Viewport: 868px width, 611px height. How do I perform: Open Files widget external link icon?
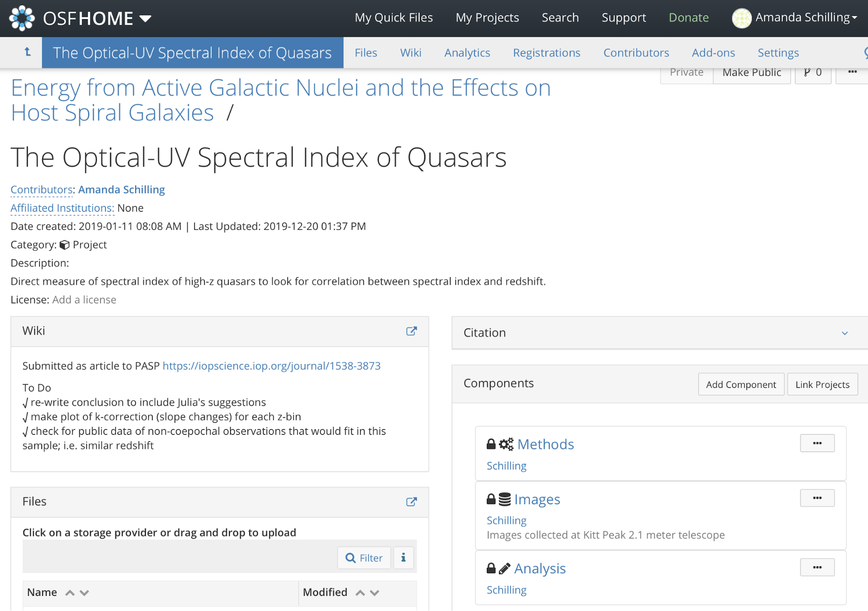411,502
